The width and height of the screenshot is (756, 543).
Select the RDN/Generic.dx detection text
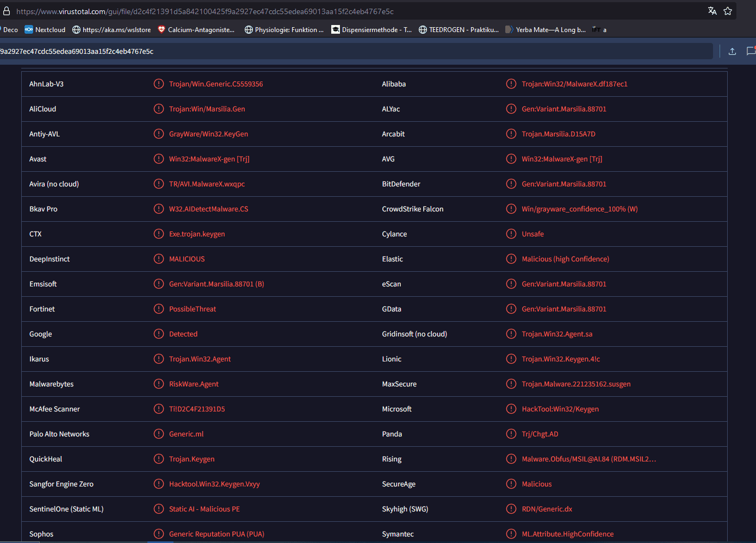click(x=547, y=509)
